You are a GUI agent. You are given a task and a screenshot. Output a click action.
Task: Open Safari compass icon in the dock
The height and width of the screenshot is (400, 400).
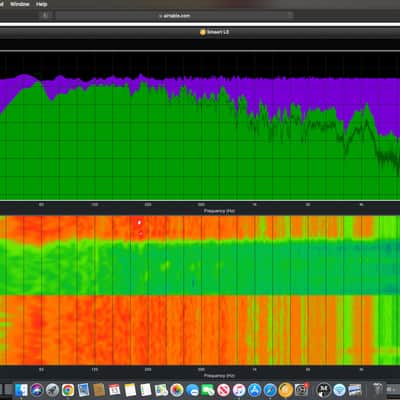(270, 390)
